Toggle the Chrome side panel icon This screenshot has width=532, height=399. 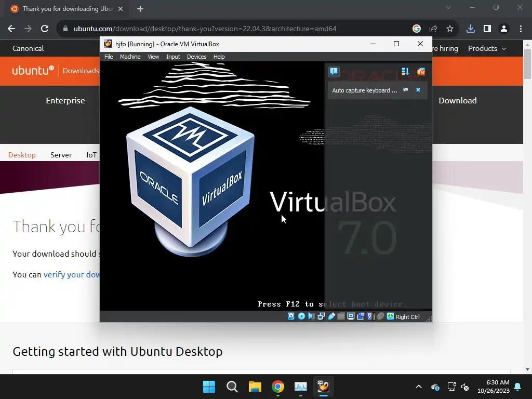click(487, 29)
